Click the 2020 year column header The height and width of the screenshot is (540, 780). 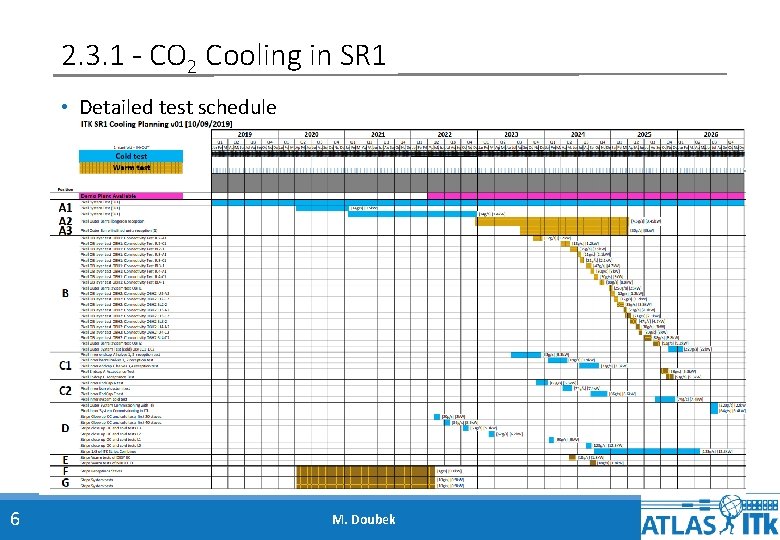pos(311,134)
